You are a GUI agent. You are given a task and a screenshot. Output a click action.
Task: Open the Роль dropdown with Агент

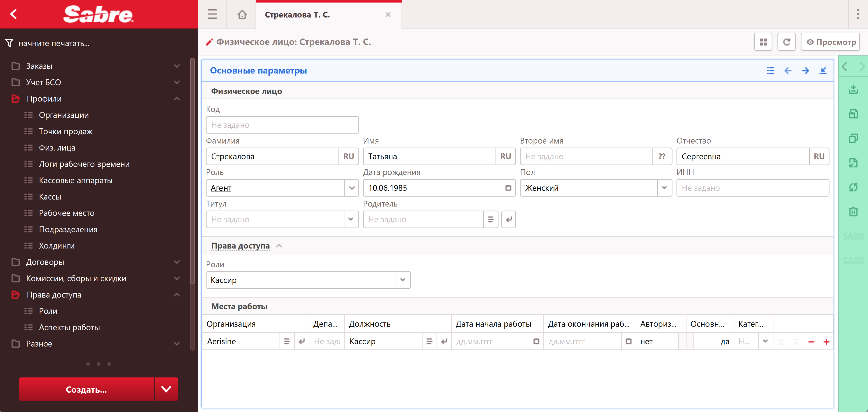click(352, 188)
